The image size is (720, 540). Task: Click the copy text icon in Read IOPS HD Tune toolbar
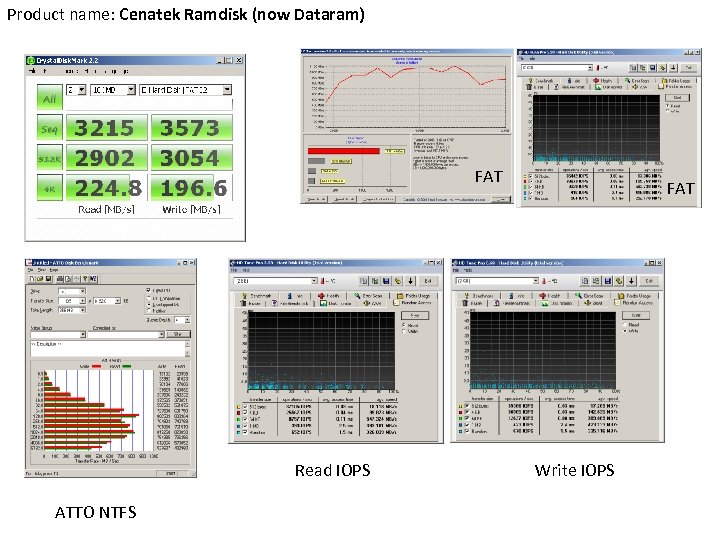[x=364, y=281]
